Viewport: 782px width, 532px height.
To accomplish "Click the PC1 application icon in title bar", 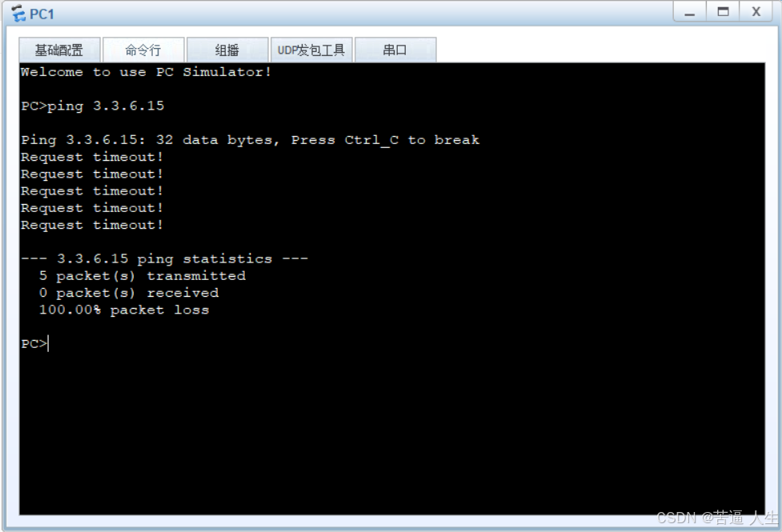I will [x=18, y=14].
